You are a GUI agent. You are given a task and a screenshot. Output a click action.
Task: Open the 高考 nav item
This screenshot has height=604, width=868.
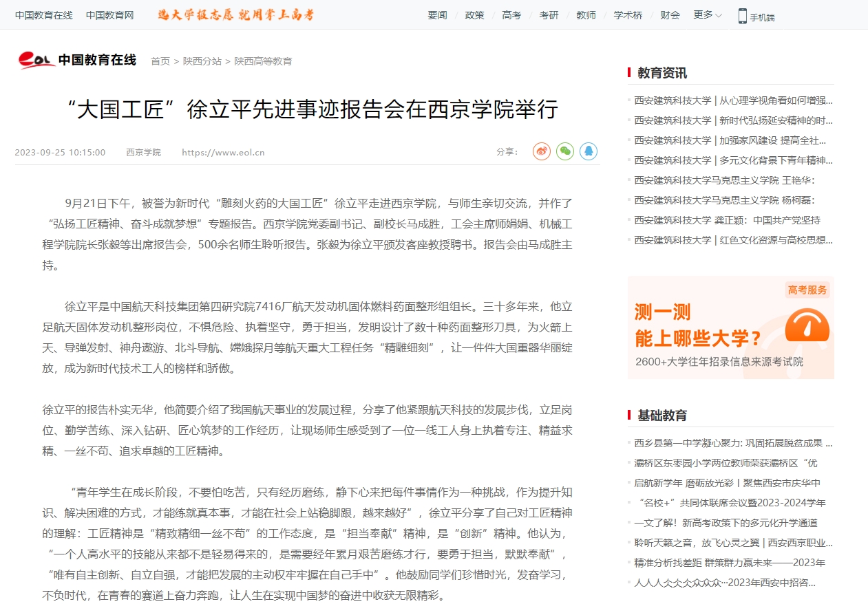pos(511,15)
